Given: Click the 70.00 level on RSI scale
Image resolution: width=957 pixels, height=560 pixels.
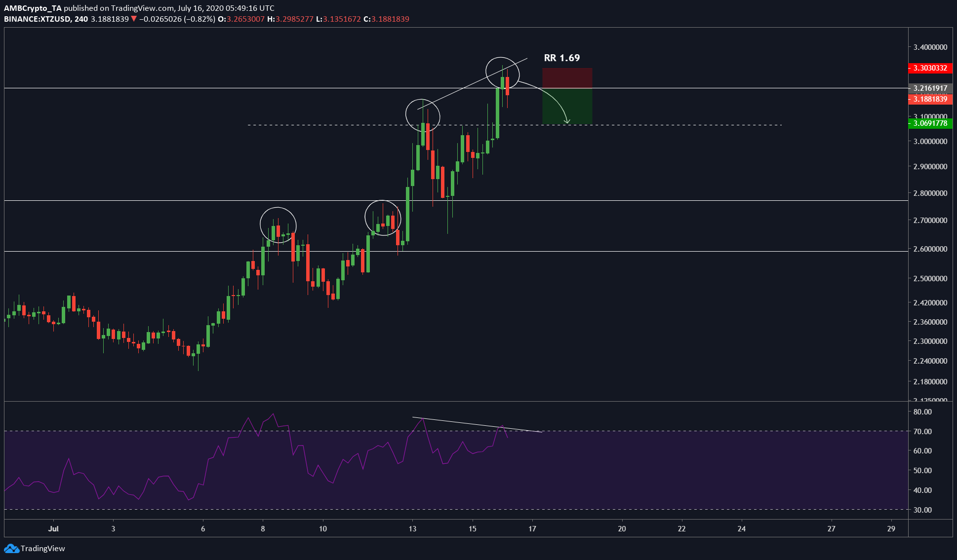Looking at the screenshot, I should [922, 431].
